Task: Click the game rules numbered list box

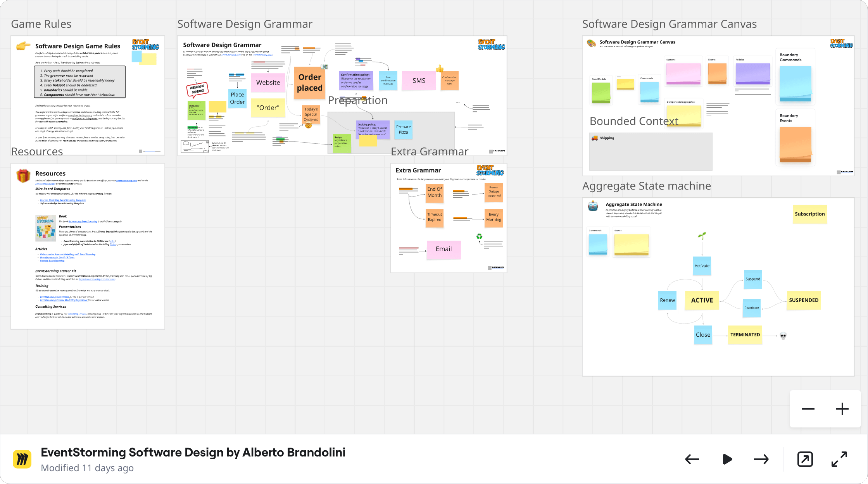Action: (x=80, y=82)
